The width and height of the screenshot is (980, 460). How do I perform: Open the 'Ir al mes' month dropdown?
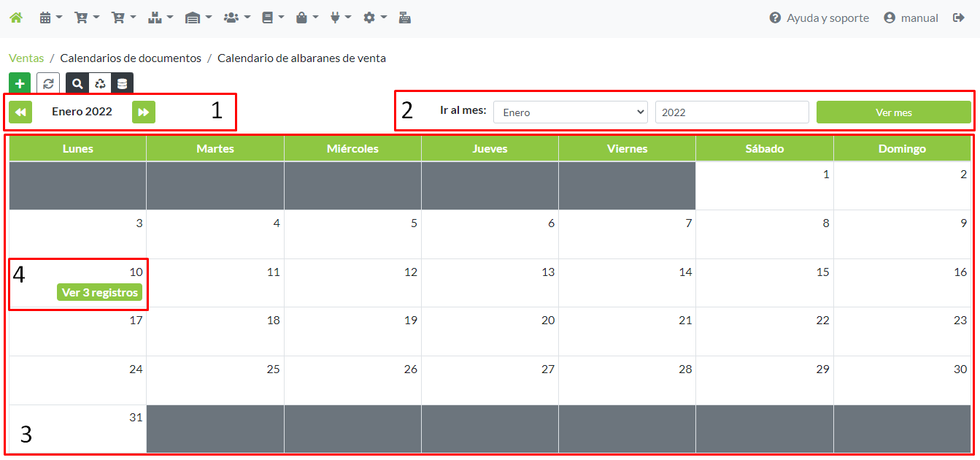pyautogui.click(x=571, y=112)
